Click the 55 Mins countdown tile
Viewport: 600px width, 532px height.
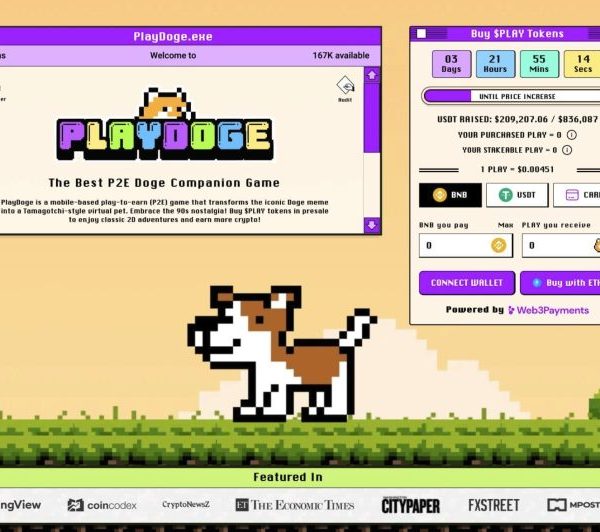(x=539, y=64)
